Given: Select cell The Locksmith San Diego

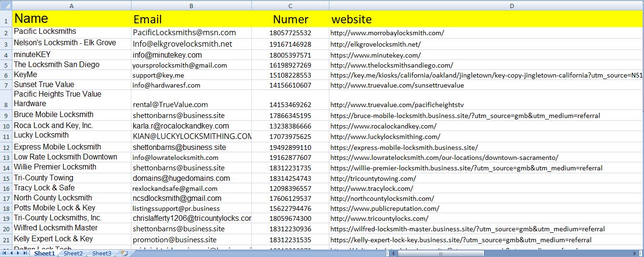Looking at the screenshot, I should [x=71, y=65].
